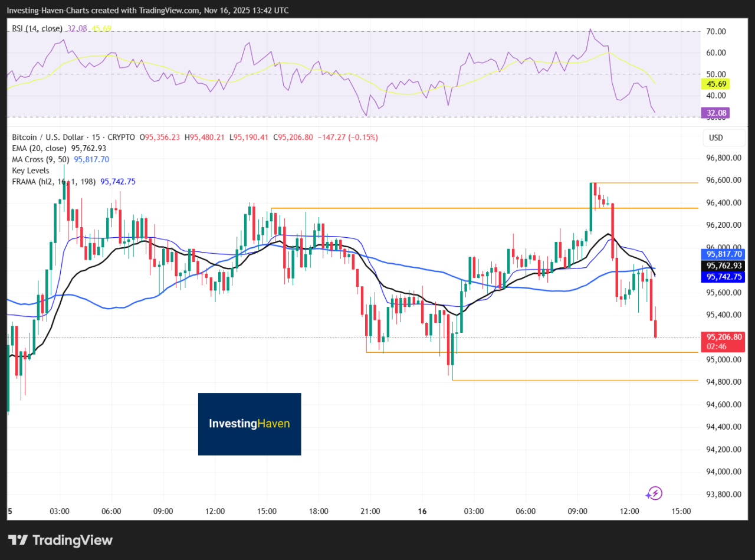
Task: Select the CRYPTO exchange label in the legend
Action: tap(122, 137)
